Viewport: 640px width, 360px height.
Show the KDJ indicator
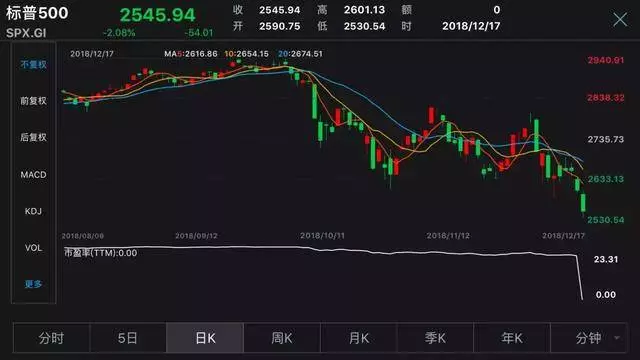click(33, 211)
